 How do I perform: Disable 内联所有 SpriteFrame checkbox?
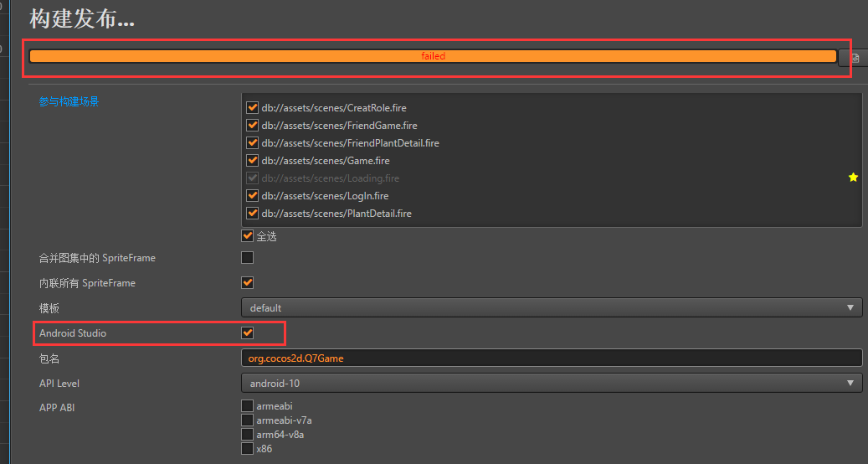(248, 282)
